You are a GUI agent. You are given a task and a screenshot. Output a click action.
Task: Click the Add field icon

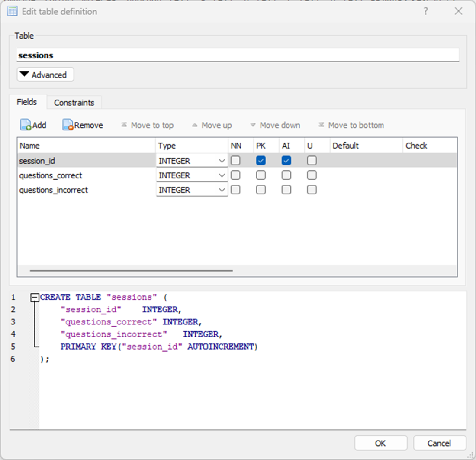(x=26, y=125)
